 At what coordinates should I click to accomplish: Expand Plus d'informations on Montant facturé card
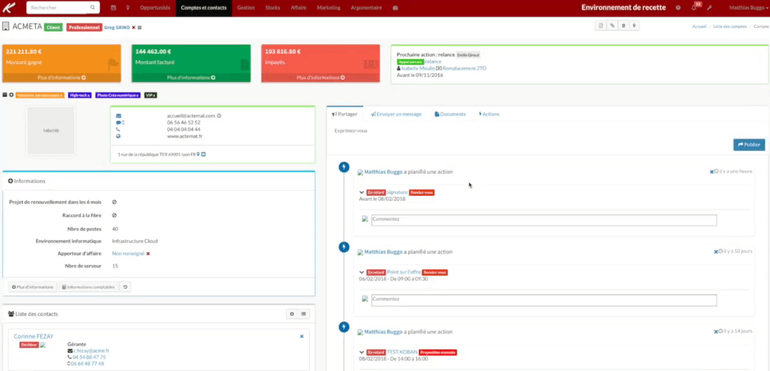(x=191, y=78)
